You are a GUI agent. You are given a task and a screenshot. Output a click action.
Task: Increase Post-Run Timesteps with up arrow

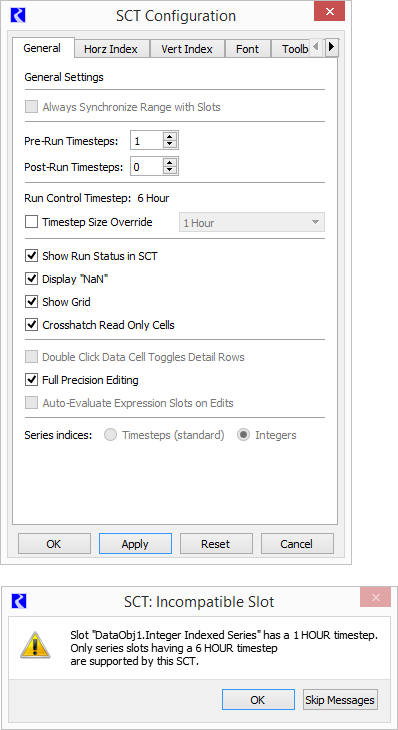pos(170,162)
